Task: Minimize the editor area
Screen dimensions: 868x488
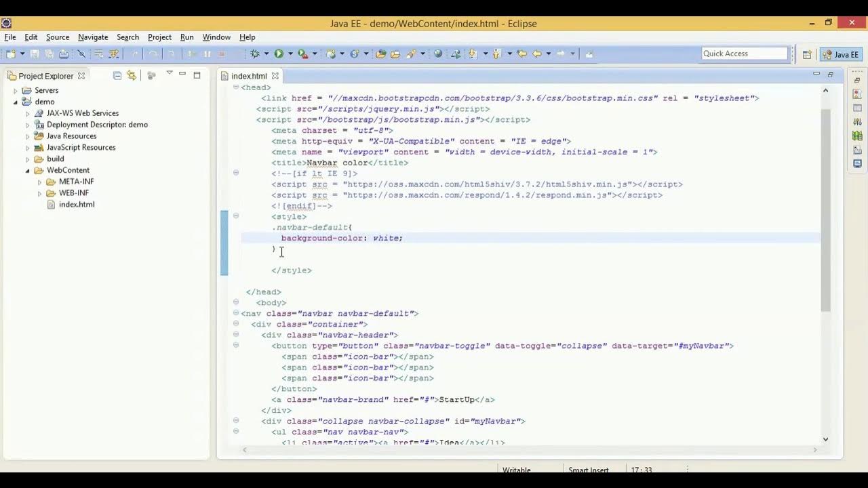Action: point(816,74)
